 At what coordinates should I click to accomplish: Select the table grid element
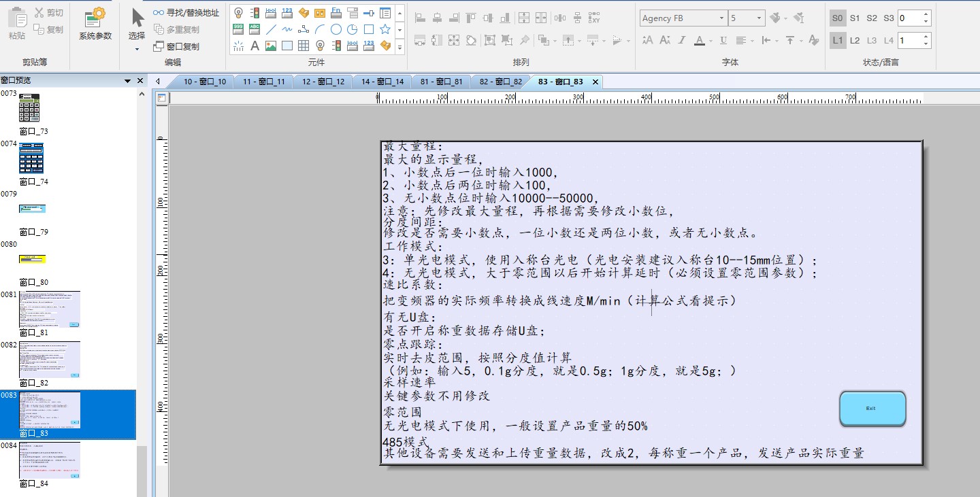(x=304, y=46)
